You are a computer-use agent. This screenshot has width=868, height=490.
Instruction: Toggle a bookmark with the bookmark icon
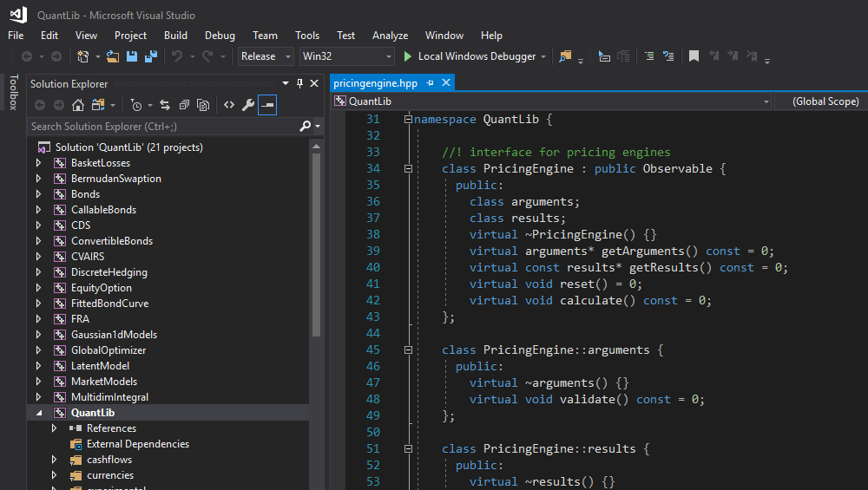coord(694,56)
